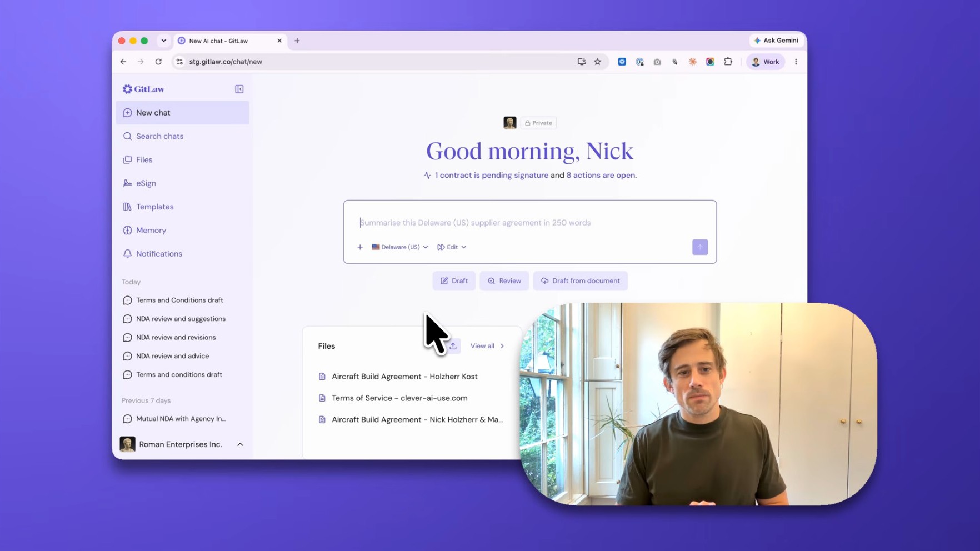Image resolution: width=980 pixels, height=551 pixels.
Task: Click the user avatar beside Private
Action: [509, 123]
